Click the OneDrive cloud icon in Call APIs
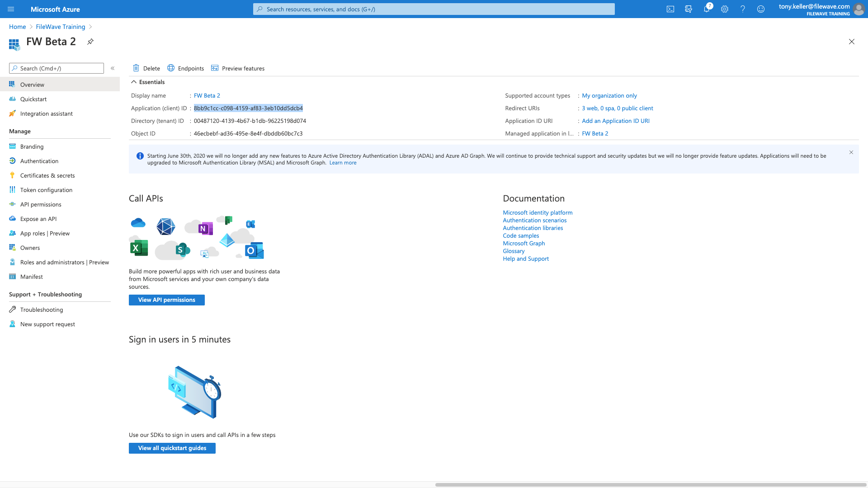This screenshot has width=868, height=488. 138,223
